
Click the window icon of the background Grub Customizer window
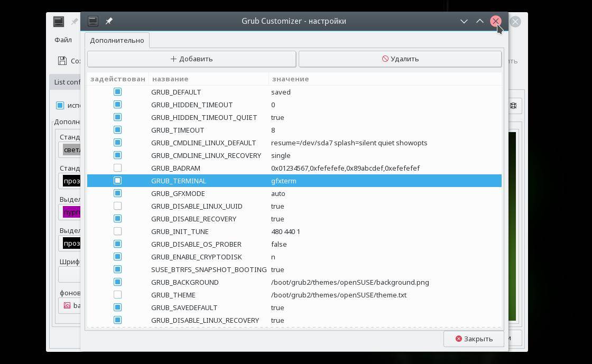click(x=59, y=22)
